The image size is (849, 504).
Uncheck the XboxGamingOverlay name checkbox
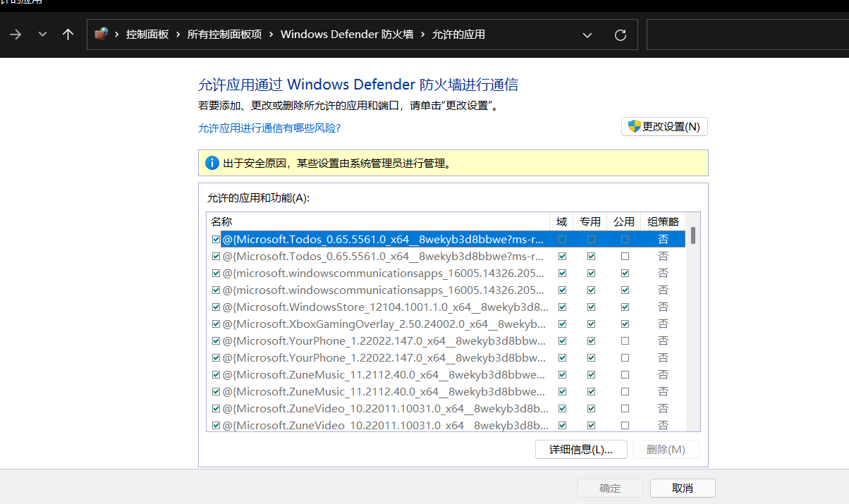click(x=216, y=324)
